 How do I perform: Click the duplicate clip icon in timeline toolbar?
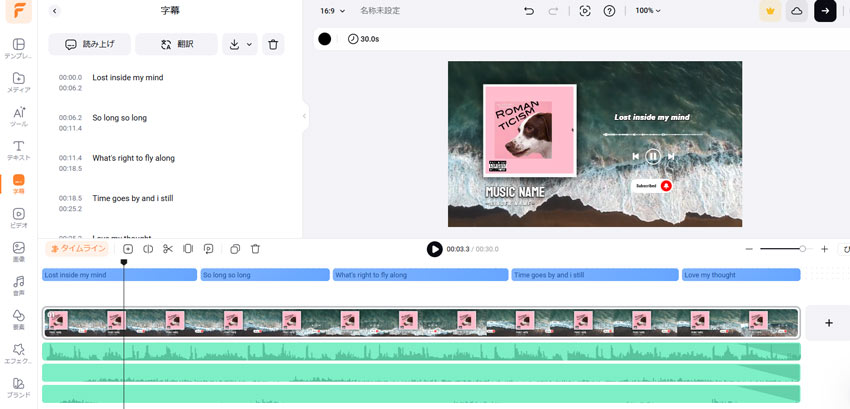click(x=234, y=249)
